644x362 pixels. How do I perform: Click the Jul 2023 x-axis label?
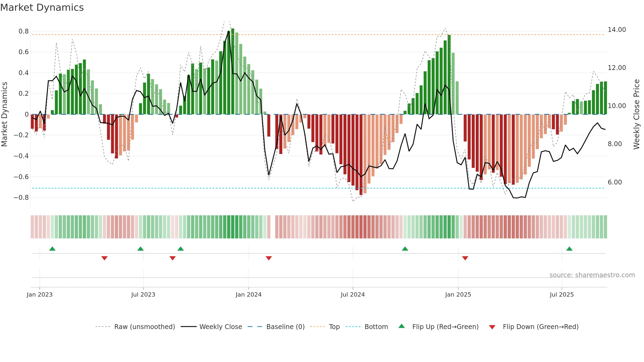click(x=143, y=294)
